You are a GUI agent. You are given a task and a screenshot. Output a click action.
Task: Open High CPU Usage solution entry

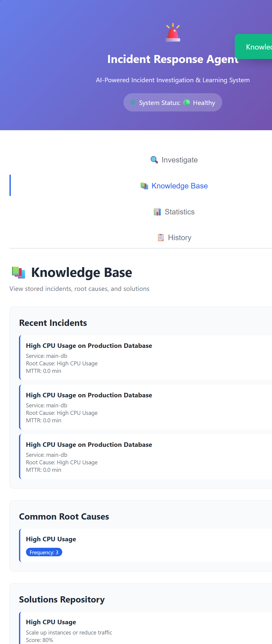click(145, 628)
